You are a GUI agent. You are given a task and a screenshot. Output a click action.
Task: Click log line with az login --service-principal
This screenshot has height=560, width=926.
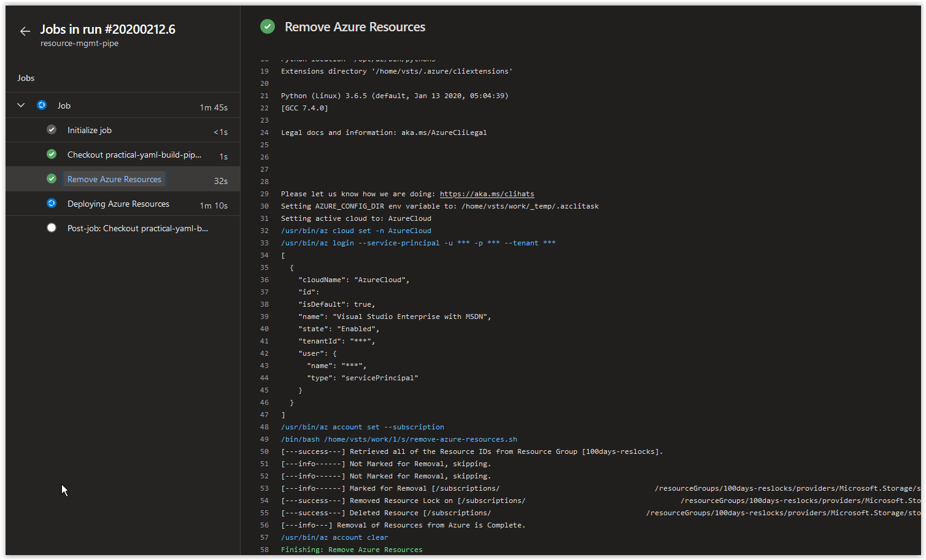click(x=418, y=243)
